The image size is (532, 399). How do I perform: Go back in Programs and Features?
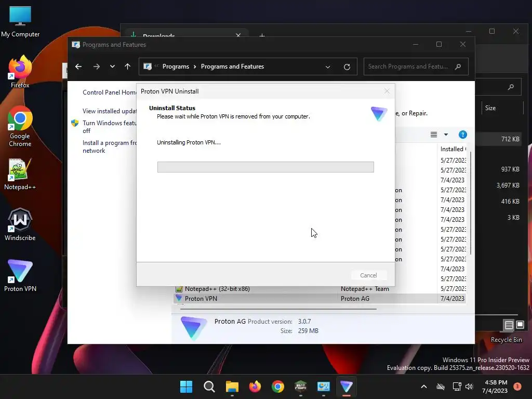point(78,66)
